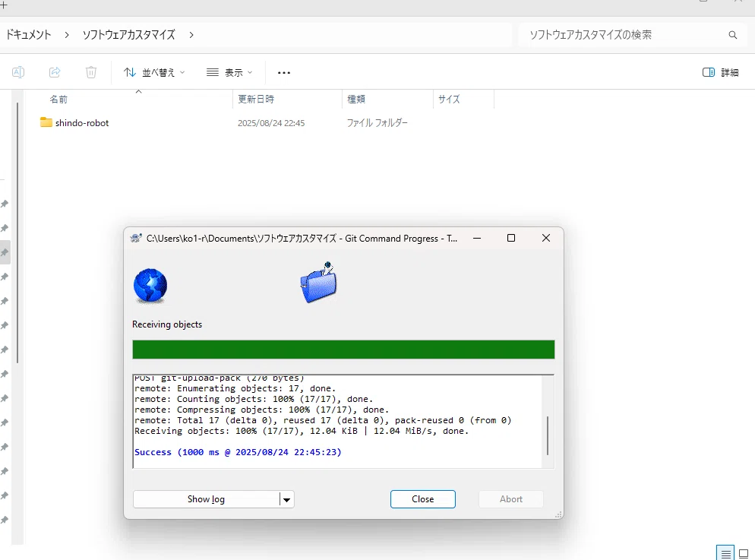Click the green Receiving objects progress bar
The width and height of the screenshot is (755, 560).
(343, 350)
